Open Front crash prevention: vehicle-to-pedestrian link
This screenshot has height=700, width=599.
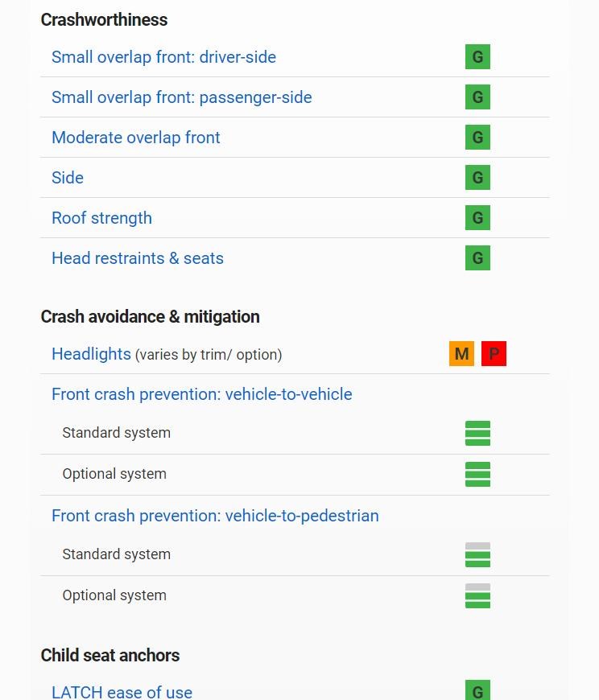pos(215,516)
